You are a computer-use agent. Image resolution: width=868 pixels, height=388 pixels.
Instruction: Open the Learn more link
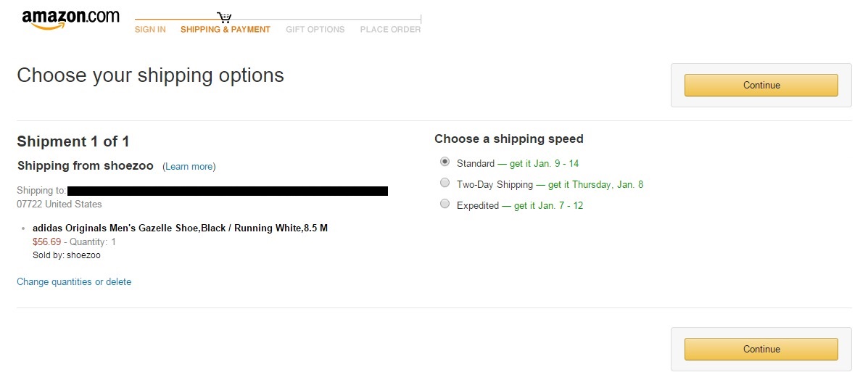(x=189, y=167)
